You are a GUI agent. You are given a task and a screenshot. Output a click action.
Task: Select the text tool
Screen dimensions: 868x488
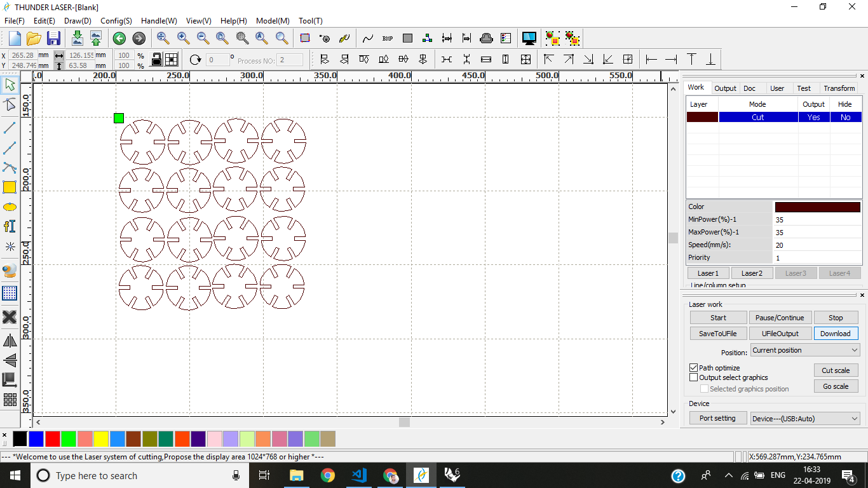10,227
